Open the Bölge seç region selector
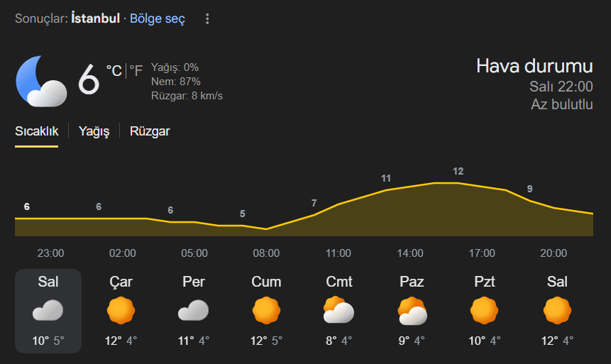 tap(157, 19)
